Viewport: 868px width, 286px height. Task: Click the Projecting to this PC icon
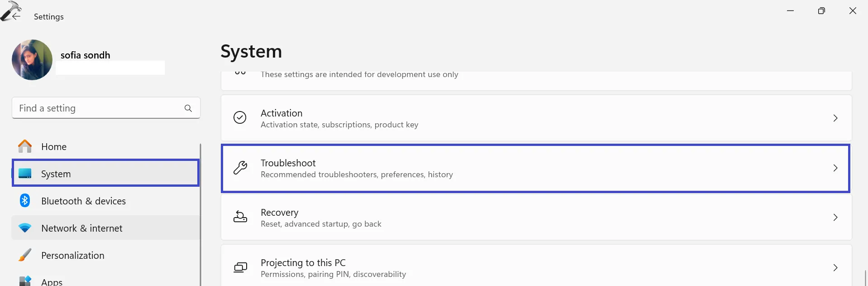coord(240,267)
